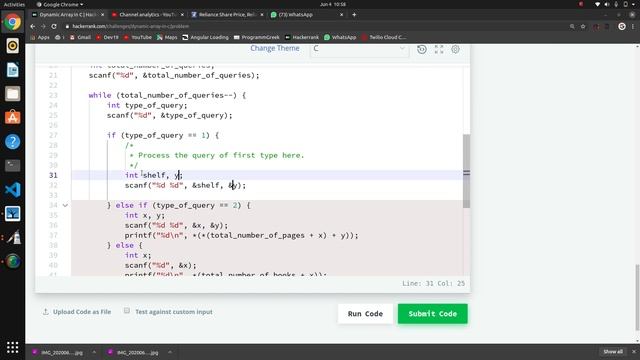The image size is (640, 360).
Task: Click Activities in top bar
Action: coord(14,4)
